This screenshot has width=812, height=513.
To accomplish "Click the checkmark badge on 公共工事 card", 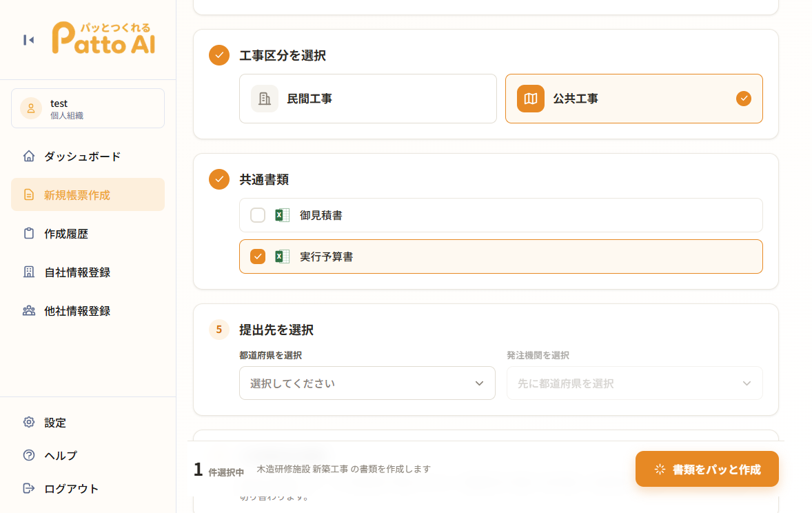I will (744, 99).
